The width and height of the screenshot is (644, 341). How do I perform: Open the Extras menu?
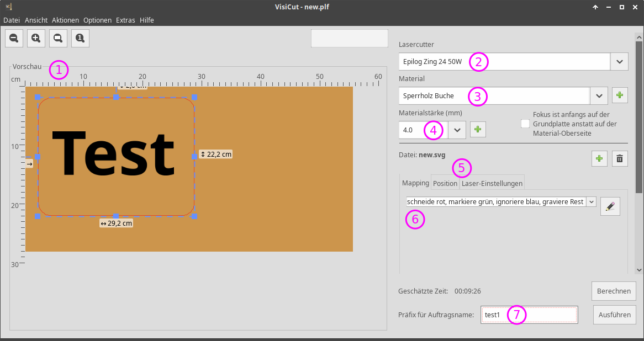point(125,20)
